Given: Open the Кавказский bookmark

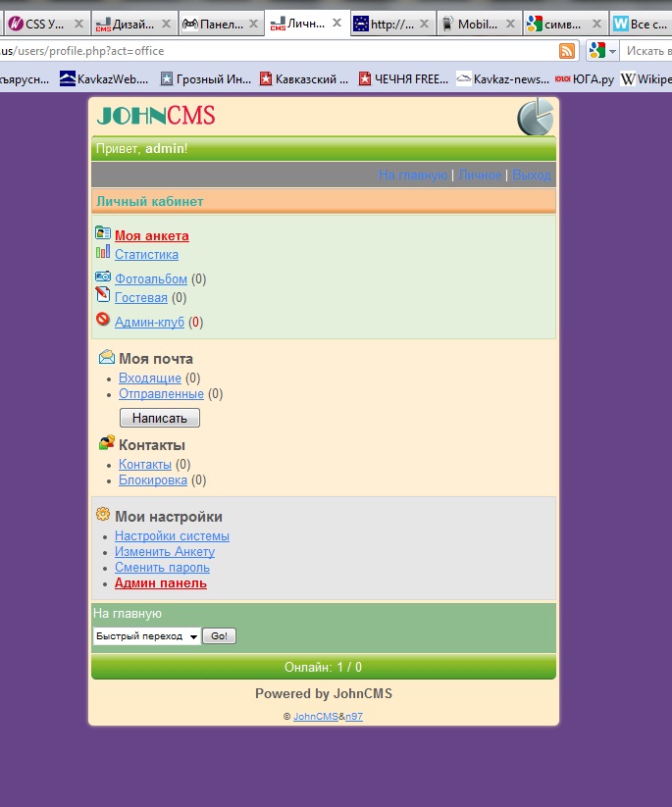Looking at the screenshot, I should [304, 78].
